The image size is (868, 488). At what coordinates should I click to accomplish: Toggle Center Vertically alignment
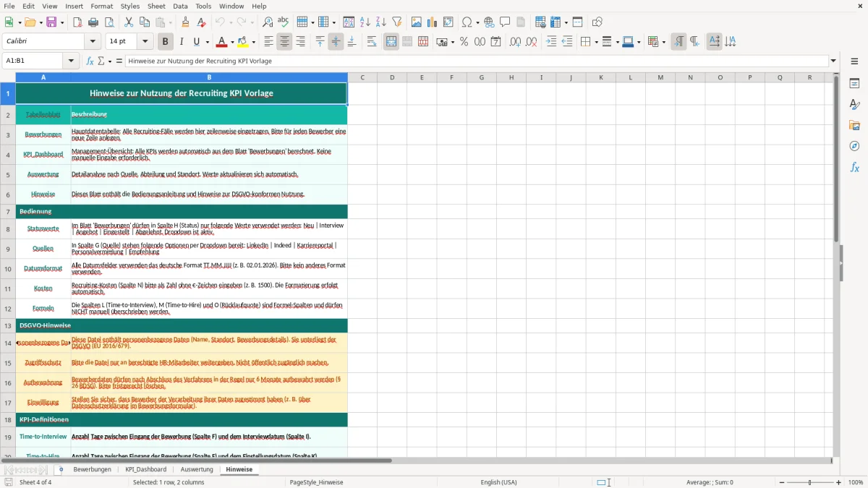coord(336,42)
